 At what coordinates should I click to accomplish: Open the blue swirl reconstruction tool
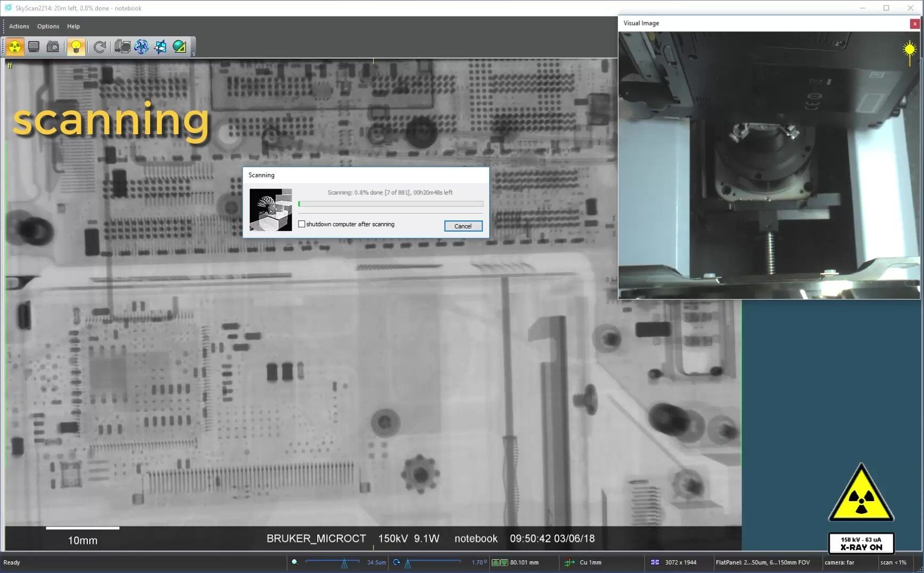coord(142,47)
